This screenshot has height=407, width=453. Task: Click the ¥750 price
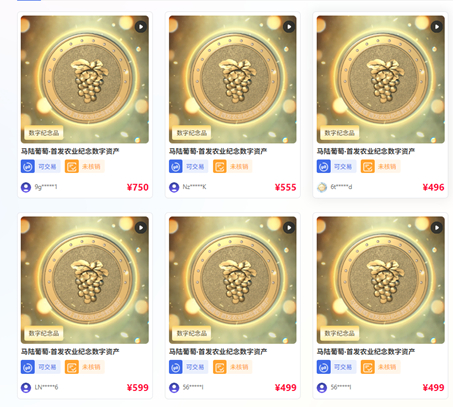coord(138,187)
